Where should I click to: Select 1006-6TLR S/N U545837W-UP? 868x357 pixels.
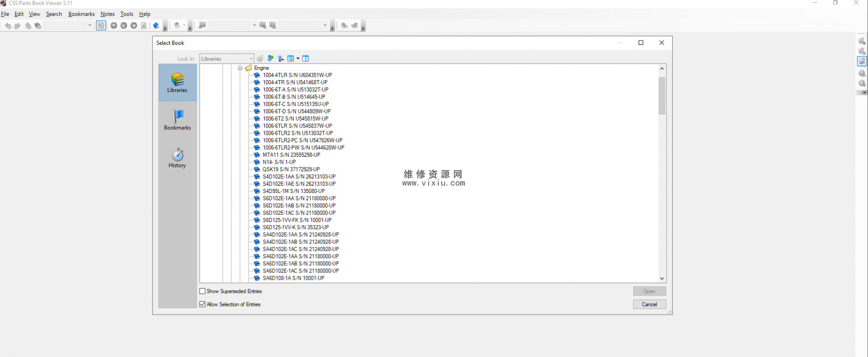297,126
